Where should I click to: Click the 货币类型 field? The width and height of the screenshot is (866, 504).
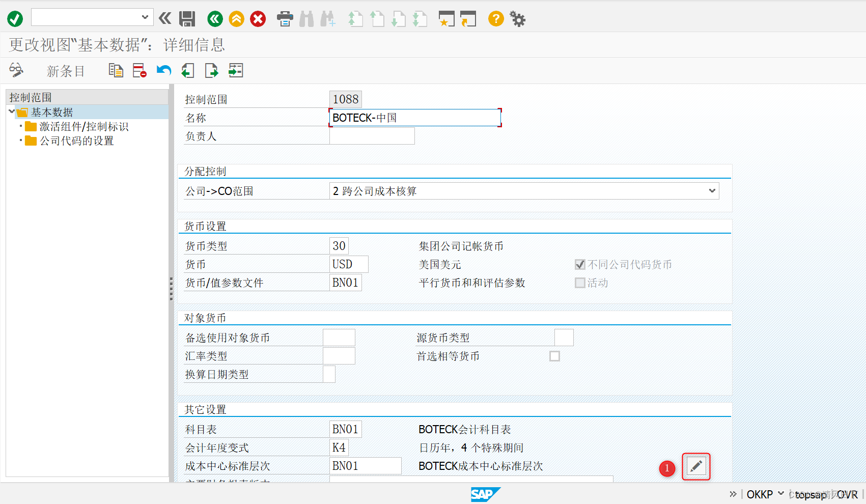pos(339,246)
